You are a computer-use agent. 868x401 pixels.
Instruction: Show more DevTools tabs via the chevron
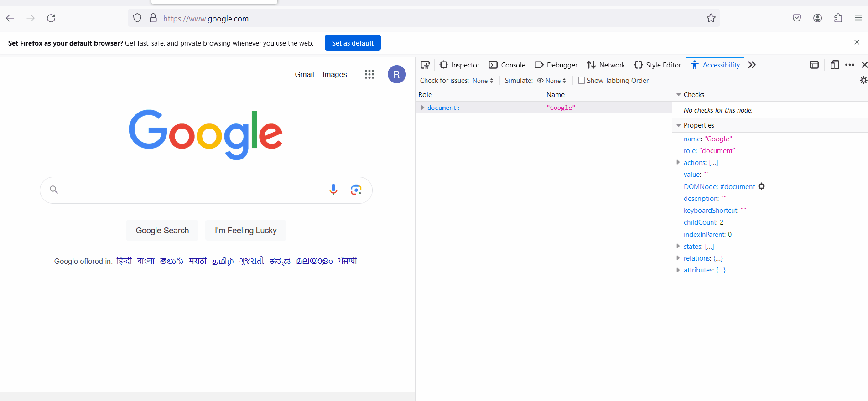pos(752,65)
